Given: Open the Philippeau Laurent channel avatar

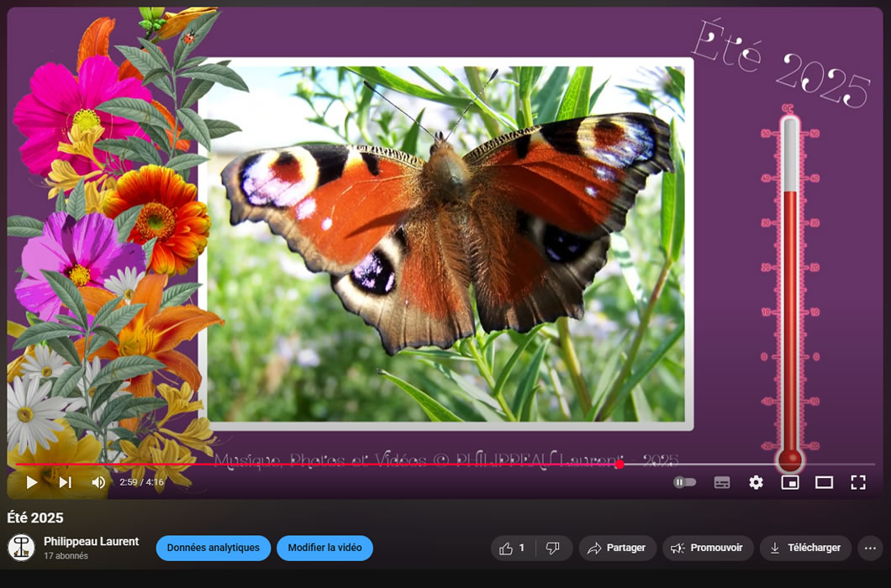Looking at the screenshot, I should click(21, 548).
